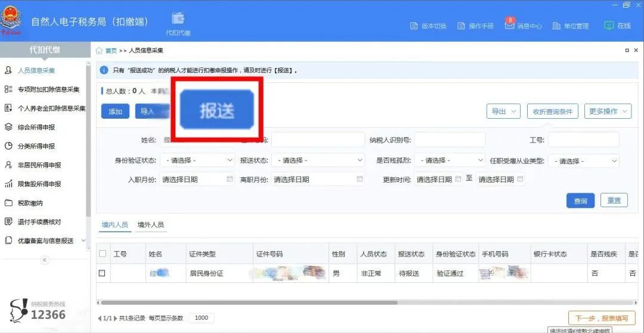Click the 报送 button
The width and height of the screenshot is (644, 333).
click(x=217, y=110)
